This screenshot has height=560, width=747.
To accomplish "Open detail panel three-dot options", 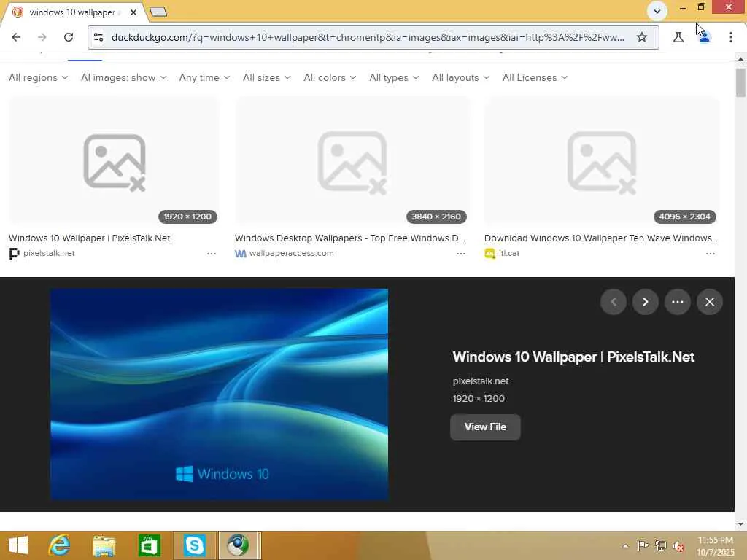I will point(678,302).
